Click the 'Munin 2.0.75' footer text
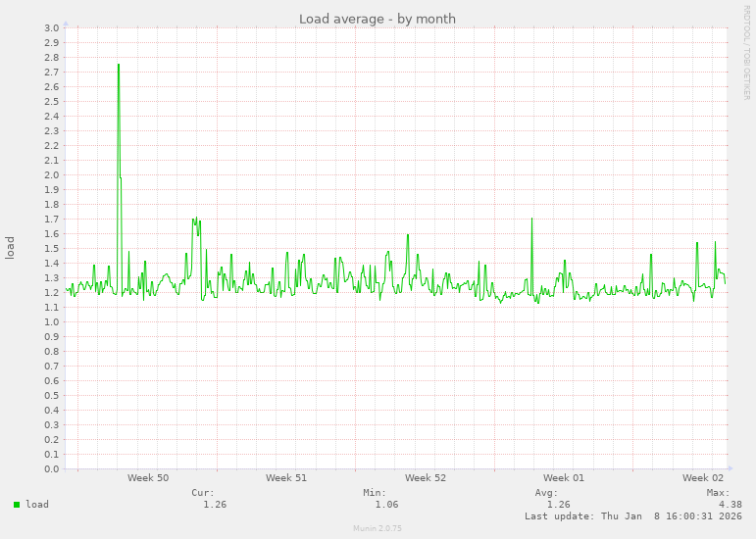This screenshot has height=539, width=756. tap(378, 528)
